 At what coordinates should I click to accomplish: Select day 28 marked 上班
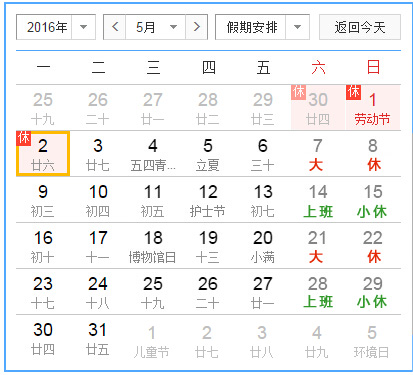click(318, 292)
